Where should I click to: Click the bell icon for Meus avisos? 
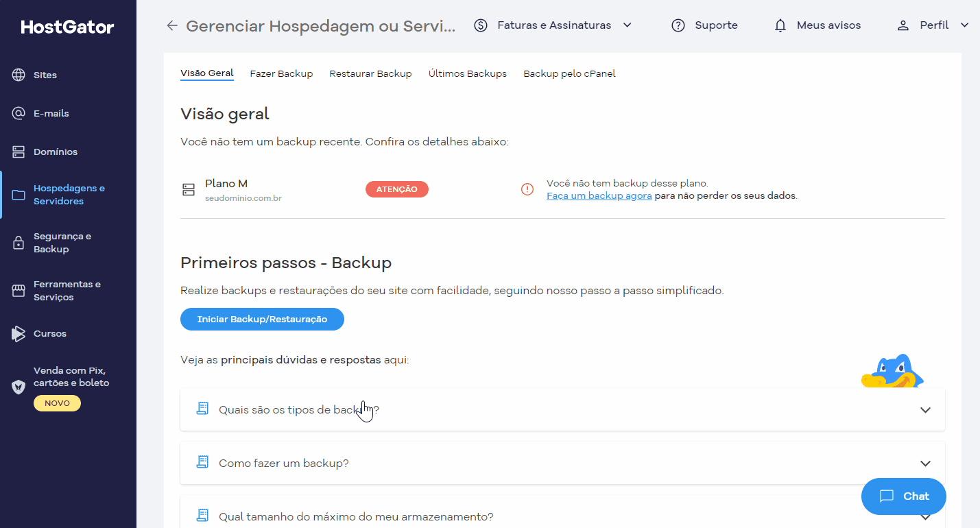[780, 25]
